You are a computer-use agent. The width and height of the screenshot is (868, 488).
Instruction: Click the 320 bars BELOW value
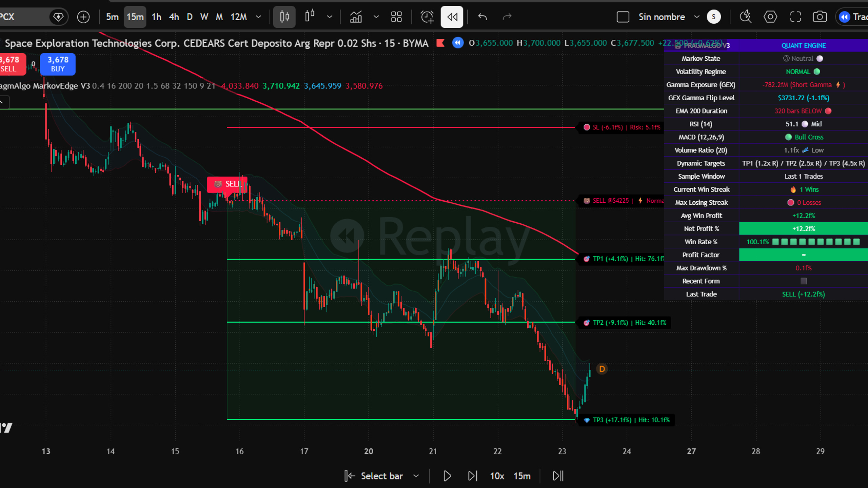[803, 111]
